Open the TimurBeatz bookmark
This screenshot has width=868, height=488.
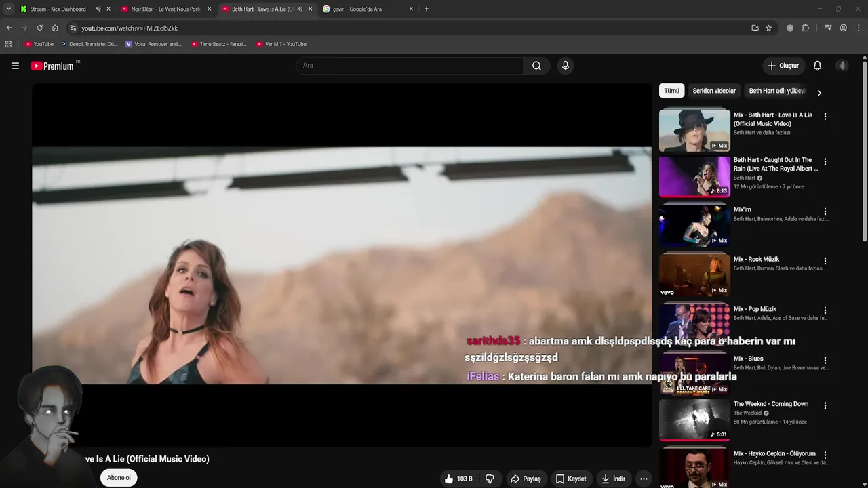click(x=219, y=44)
